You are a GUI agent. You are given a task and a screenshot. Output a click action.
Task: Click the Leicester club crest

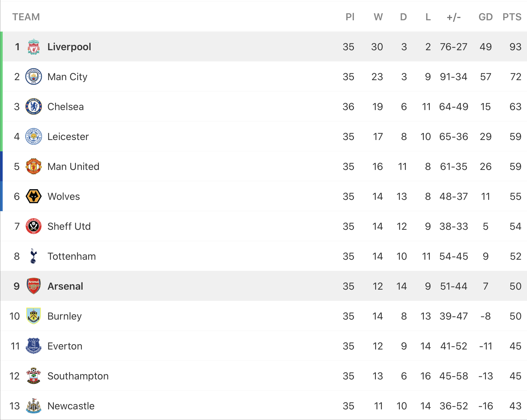(34, 136)
